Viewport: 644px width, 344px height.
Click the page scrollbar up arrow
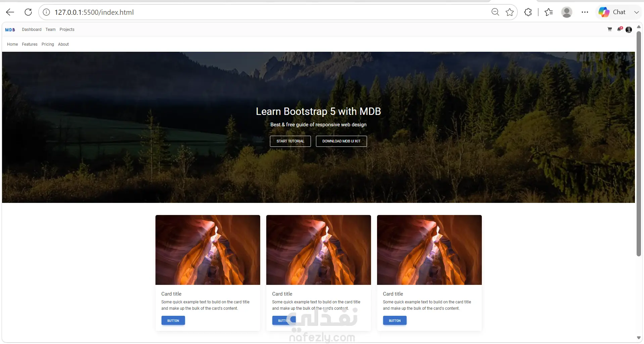pyautogui.click(x=639, y=27)
